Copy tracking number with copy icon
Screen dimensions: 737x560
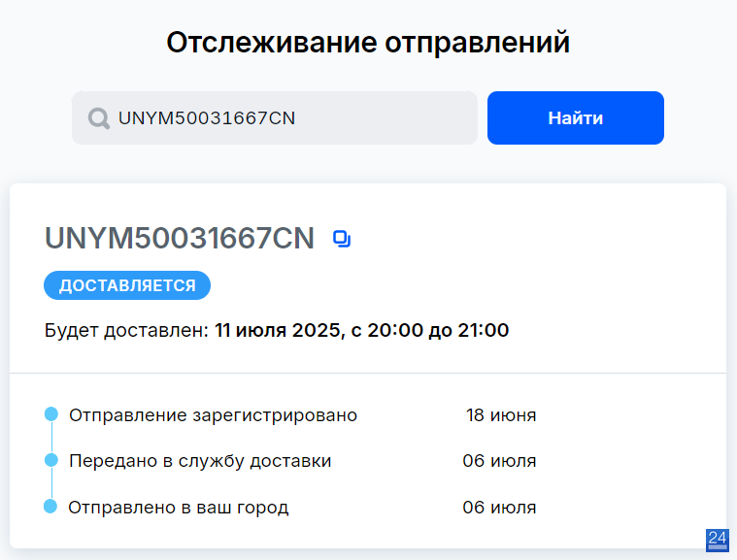click(x=342, y=239)
